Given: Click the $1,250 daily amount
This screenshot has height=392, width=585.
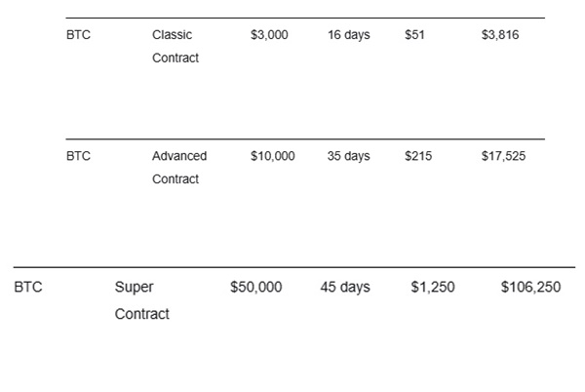Looking at the screenshot, I should click(433, 288).
